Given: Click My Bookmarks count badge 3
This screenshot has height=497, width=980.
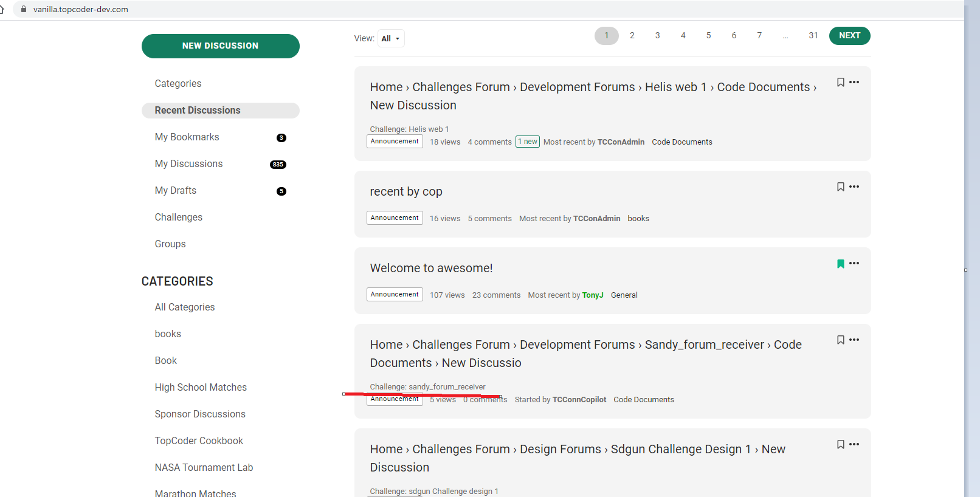Looking at the screenshot, I should (x=281, y=138).
